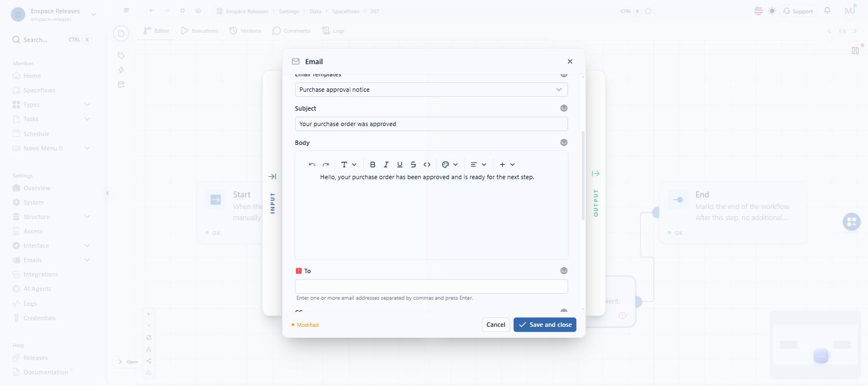Apply strikethrough in Body editor
The width and height of the screenshot is (868, 386).
click(x=413, y=164)
